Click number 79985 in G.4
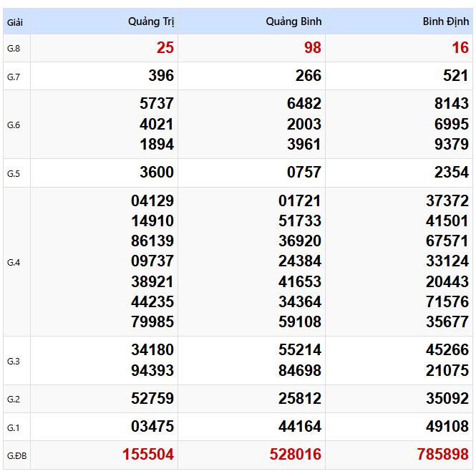 (x=152, y=321)
